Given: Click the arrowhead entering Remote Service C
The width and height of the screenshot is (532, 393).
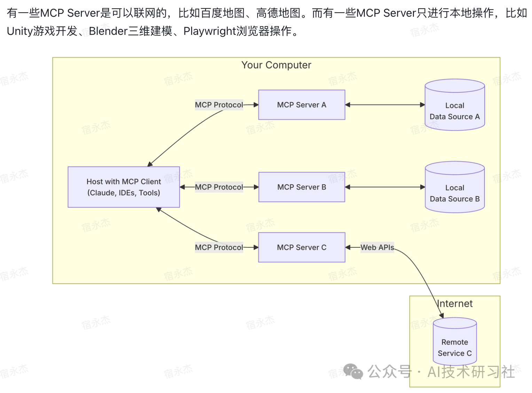Looking at the screenshot, I should (441, 316).
